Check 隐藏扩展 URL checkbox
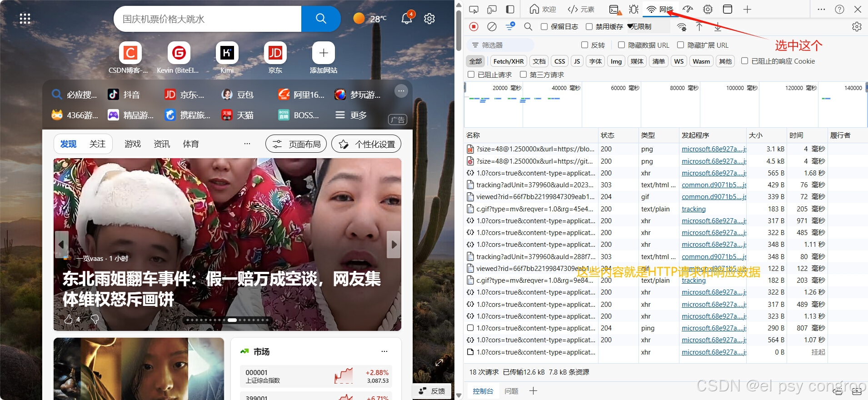The height and width of the screenshot is (400, 868). pos(680,45)
